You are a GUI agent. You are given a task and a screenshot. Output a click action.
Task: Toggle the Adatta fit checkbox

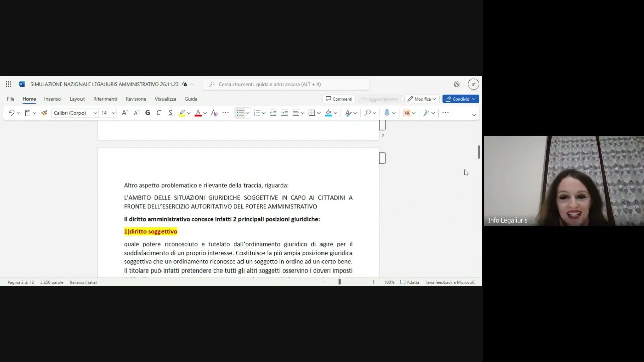point(410,282)
